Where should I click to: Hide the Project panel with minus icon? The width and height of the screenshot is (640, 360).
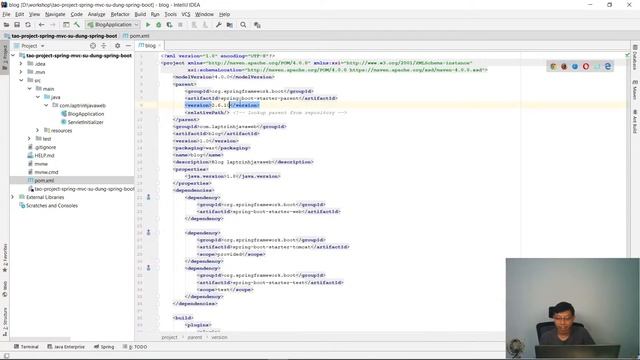(128, 46)
